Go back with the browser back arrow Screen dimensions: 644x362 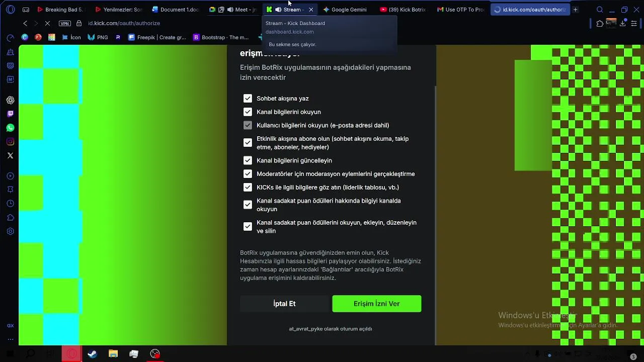25,23
